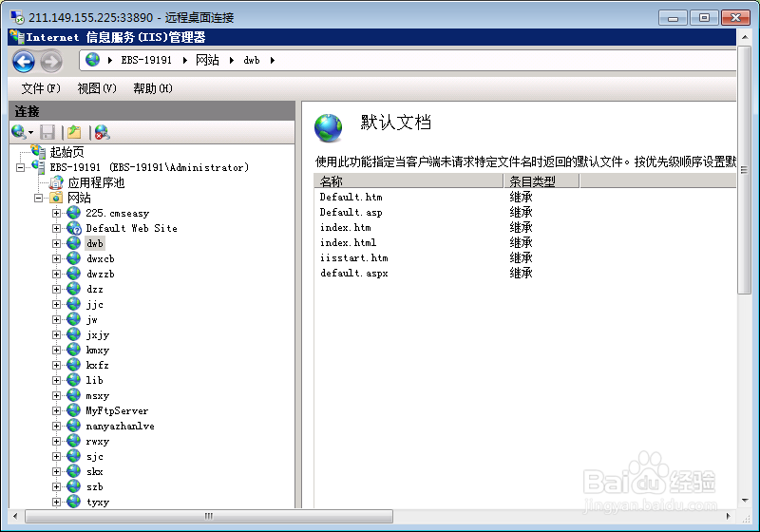Click the up folder icon in Connections toolbar
Screen dimensions: 760x532
pyautogui.click(x=74, y=132)
